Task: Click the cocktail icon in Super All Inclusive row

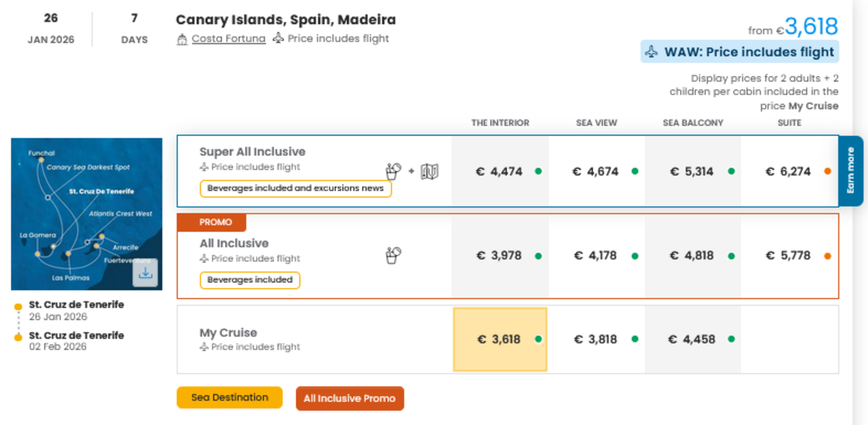Action: [393, 171]
